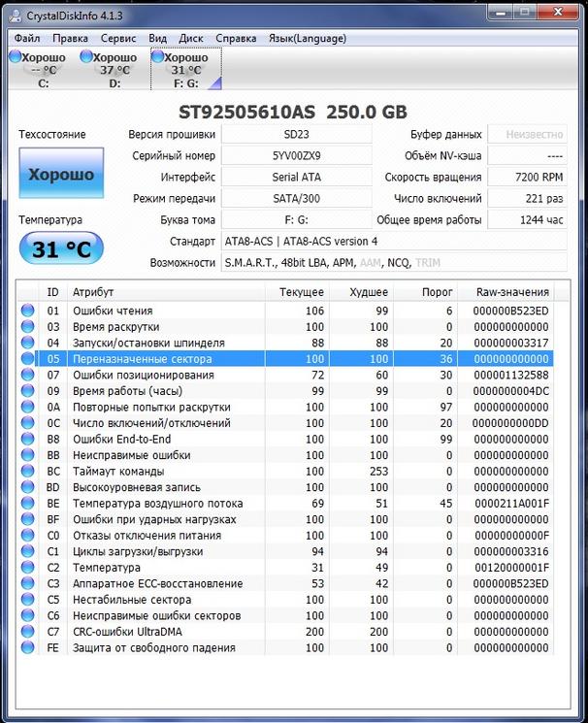Click status icon for Повторные попытки раскрутки row

(x=28, y=407)
